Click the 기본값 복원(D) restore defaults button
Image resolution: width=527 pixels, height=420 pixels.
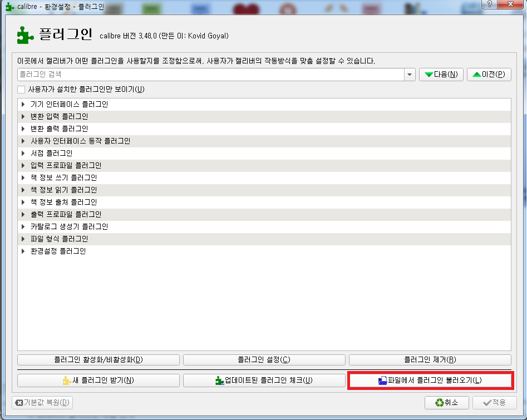pyautogui.click(x=42, y=403)
